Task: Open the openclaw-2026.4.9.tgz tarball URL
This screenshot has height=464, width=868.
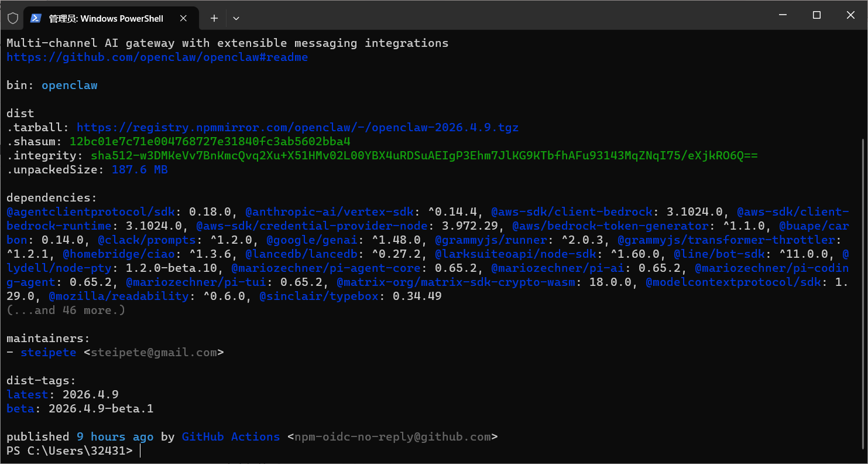Action: [x=297, y=128]
